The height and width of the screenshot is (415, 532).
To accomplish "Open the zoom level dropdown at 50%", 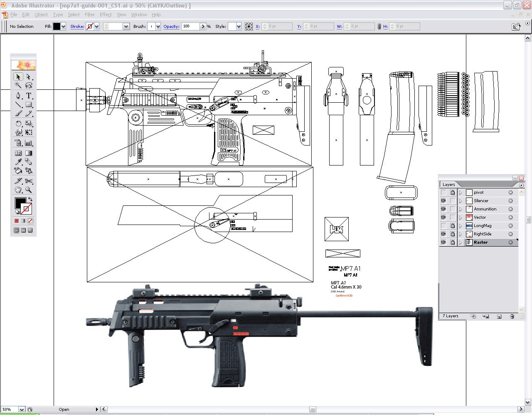I will 22,410.
